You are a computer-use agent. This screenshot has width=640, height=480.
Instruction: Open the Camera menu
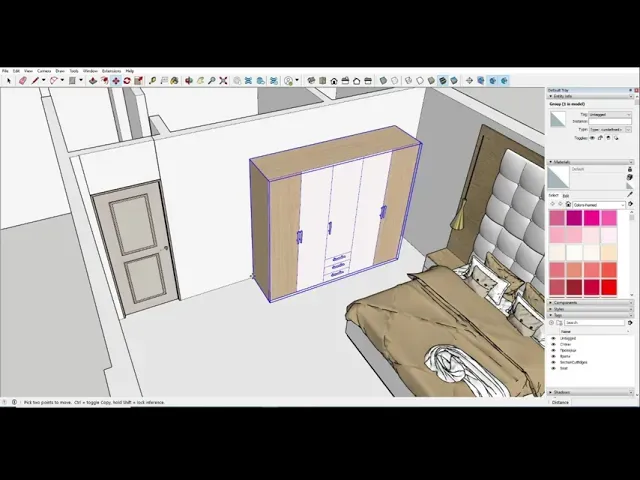(44, 71)
